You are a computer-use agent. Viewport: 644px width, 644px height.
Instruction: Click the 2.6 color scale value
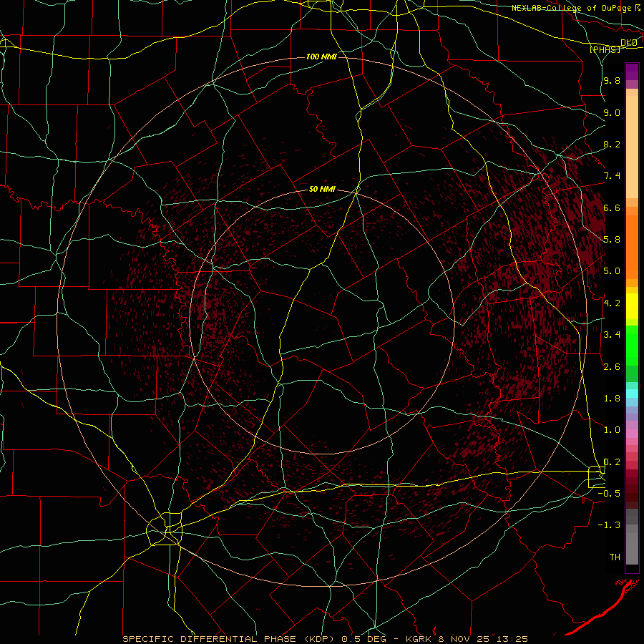tap(612, 367)
